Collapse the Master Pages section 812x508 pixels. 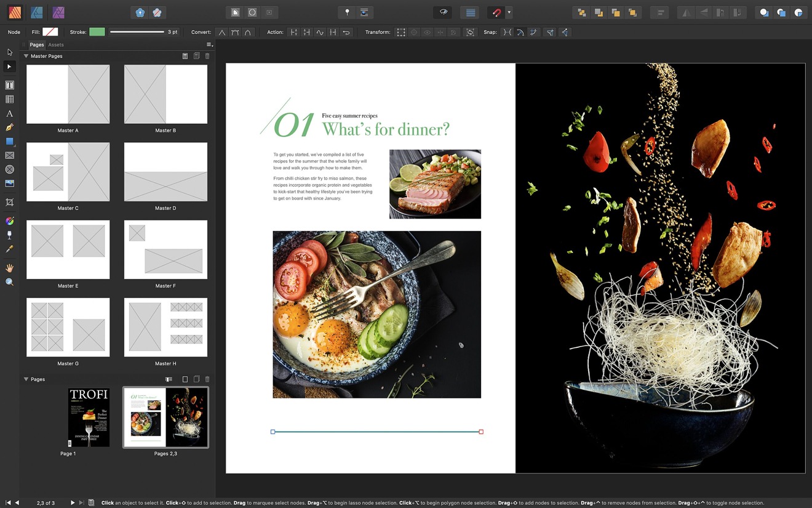[26, 56]
